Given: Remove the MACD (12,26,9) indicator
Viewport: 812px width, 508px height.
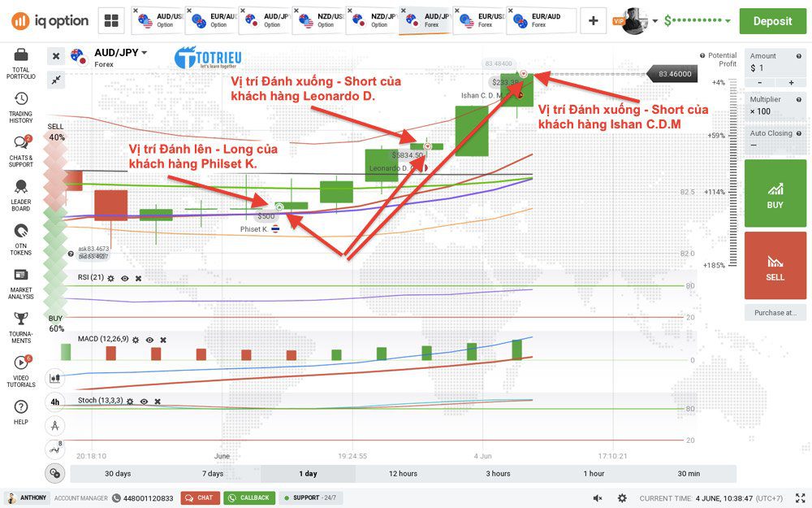Looking at the screenshot, I should tap(163, 340).
